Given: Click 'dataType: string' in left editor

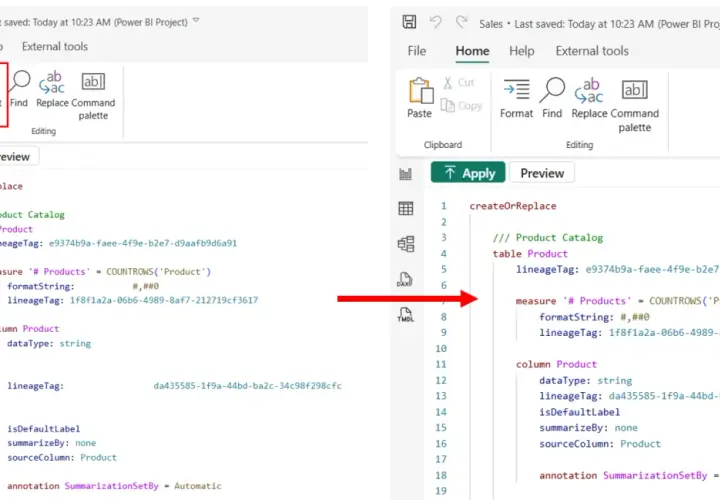Looking at the screenshot, I should point(49,343).
